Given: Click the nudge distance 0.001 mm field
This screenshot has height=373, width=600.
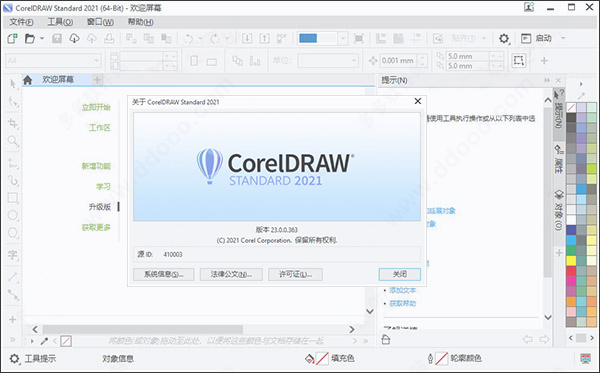Looking at the screenshot, I should tap(399, 60).
